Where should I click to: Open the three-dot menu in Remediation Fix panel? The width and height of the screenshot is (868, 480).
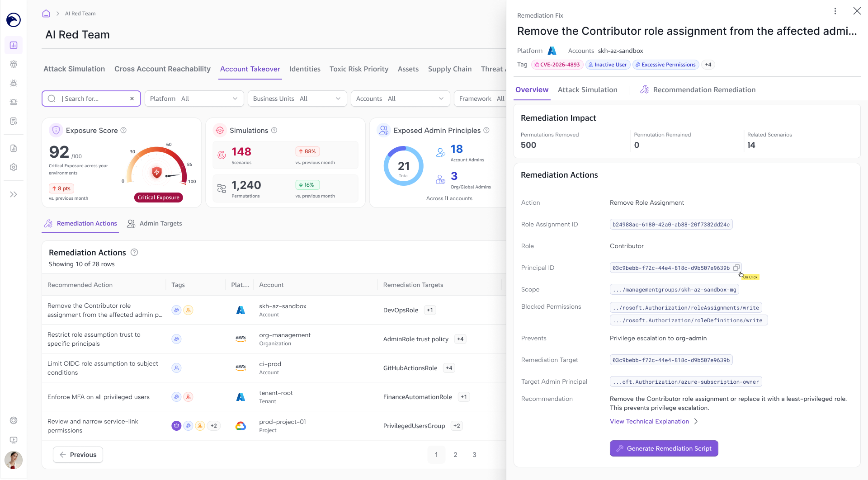click(835, 11)
